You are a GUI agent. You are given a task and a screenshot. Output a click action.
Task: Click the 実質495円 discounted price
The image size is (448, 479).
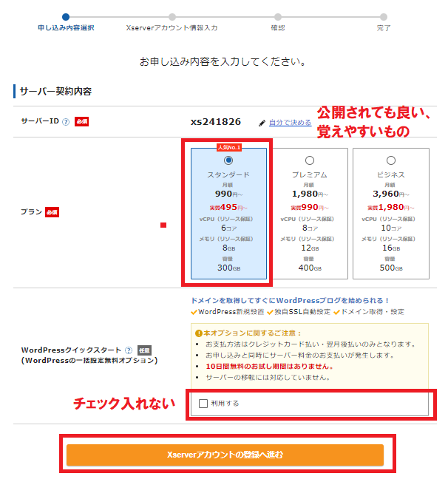(x=228, y=208)
